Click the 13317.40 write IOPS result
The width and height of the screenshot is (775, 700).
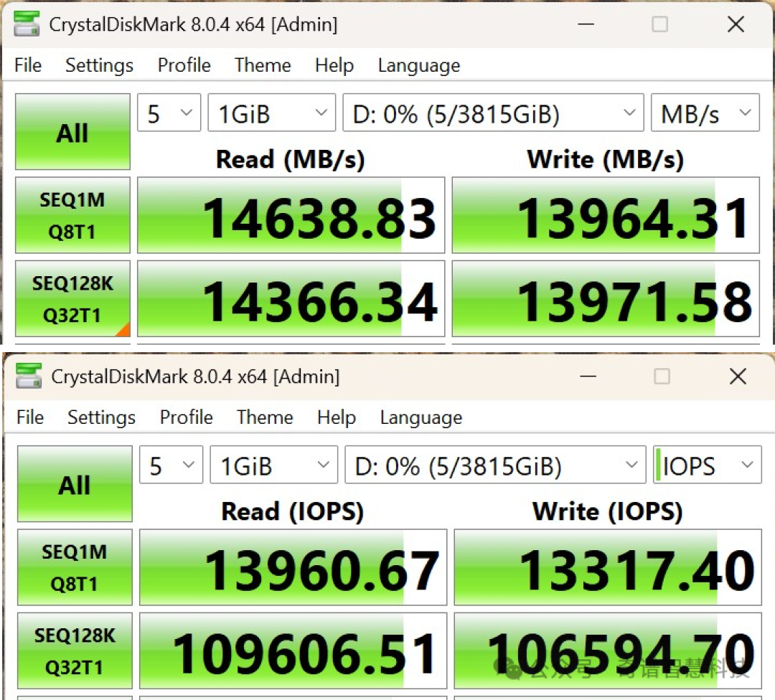tap(608, 567)
